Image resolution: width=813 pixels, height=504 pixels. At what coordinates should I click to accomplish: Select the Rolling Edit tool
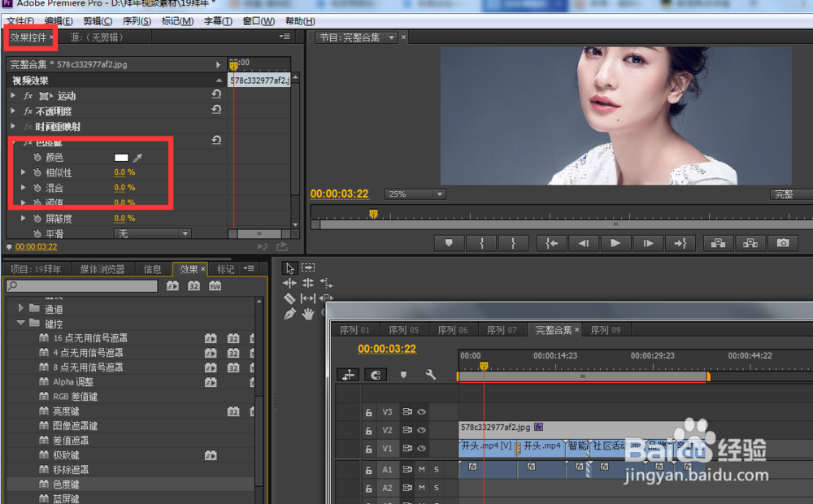point(308,283)
